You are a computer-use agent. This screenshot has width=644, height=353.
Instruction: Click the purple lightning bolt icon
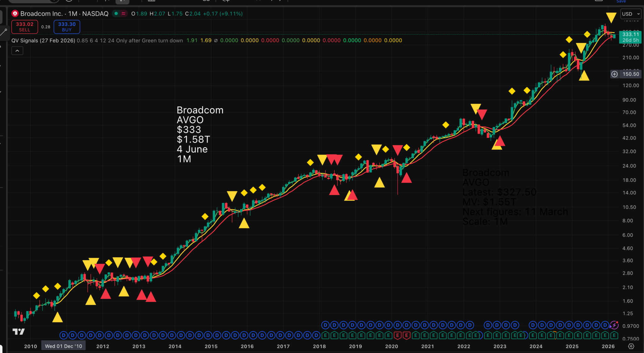point(614,325)
